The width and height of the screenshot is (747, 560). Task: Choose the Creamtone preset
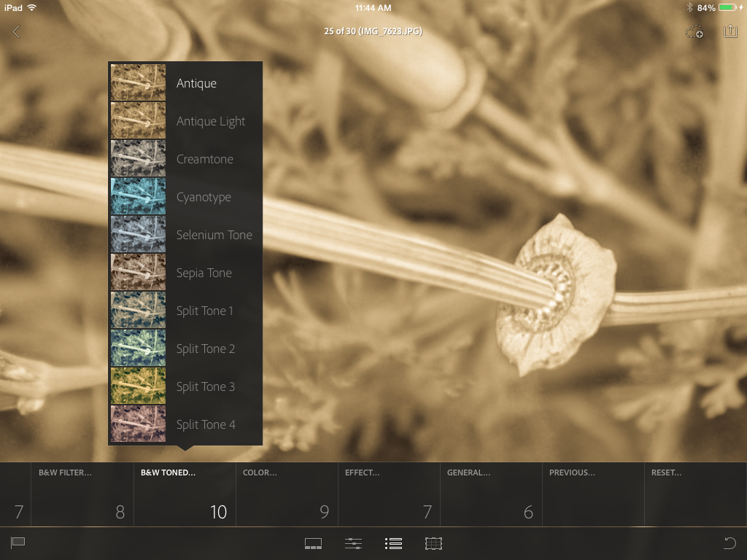tap(186, 158)
